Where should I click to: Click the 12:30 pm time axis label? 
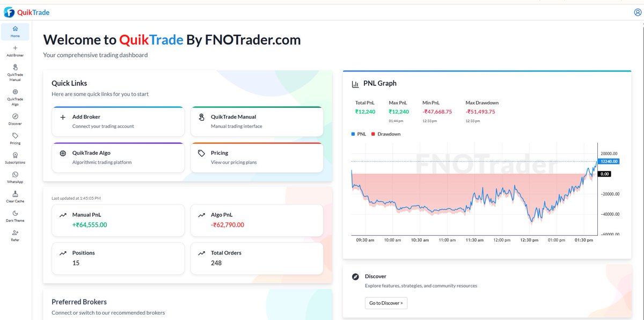point(529,240)
